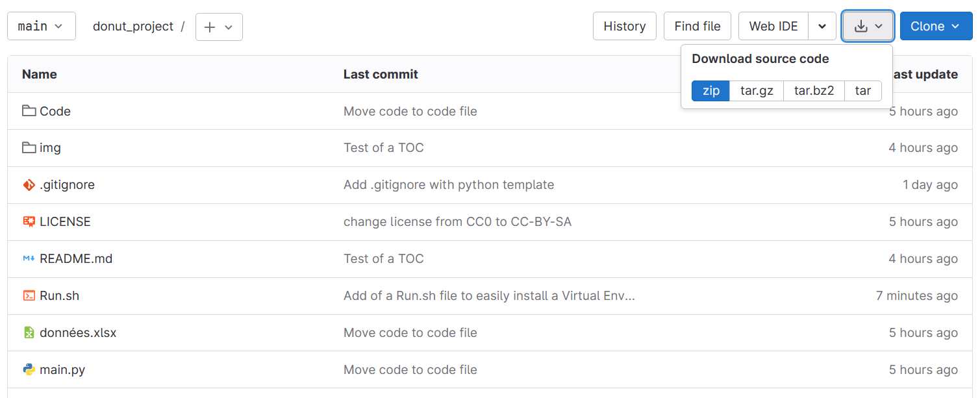Click the Name column header
This screenshot has height=398, width=980.
click(x=40, y=74)
